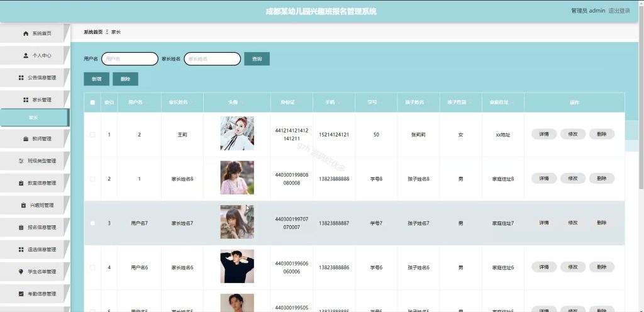The height and width of the screenshot is (312, 644).
Task: Click the 新增 add button
Action: [x=96, y=79]
